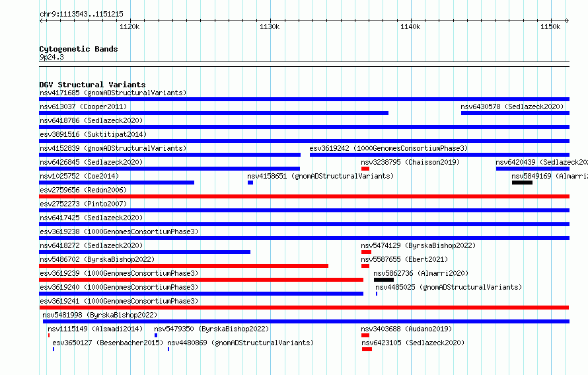
Task: Click the nsv4171685 gnomAD variant label
Action: (113, 93)
